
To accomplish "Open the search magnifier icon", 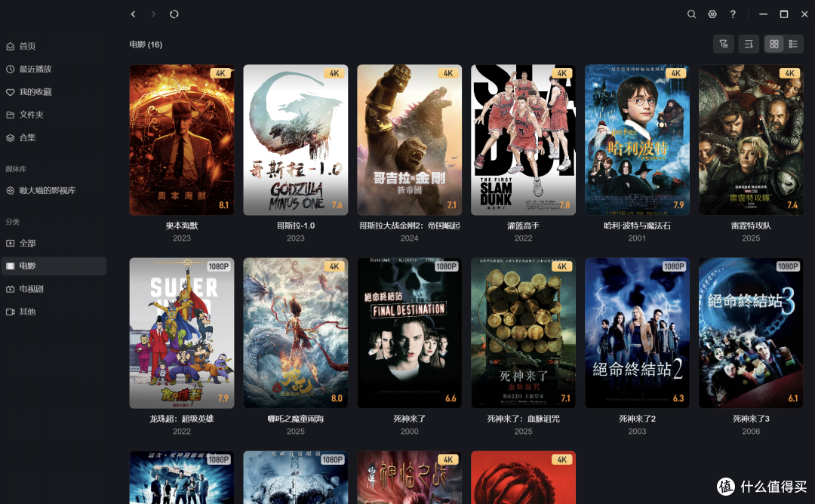I will [691, 14].
